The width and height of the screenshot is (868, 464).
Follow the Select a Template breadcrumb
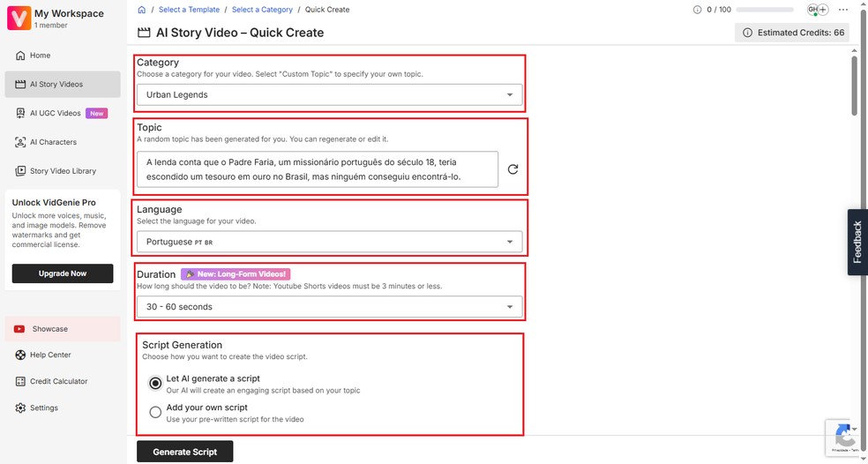(189, 10)
